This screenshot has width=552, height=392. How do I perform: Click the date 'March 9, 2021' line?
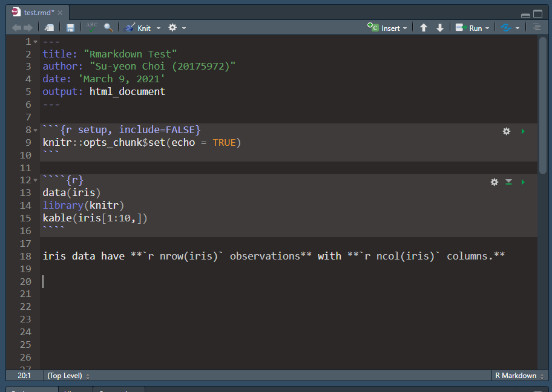103,79
